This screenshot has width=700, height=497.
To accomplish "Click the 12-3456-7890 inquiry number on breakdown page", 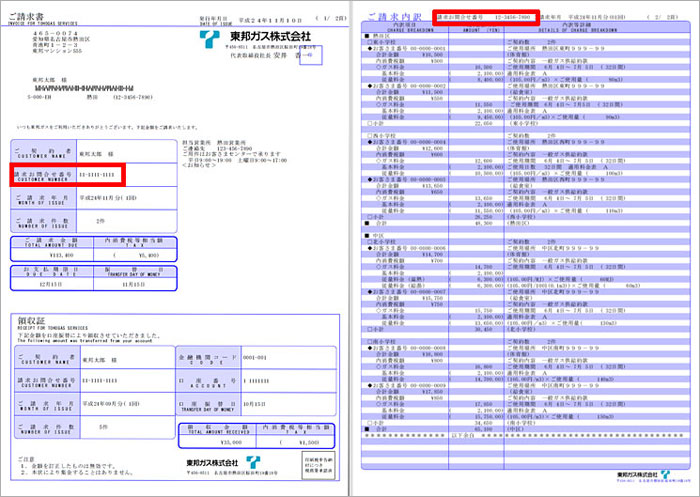I will tap(512, 17).
